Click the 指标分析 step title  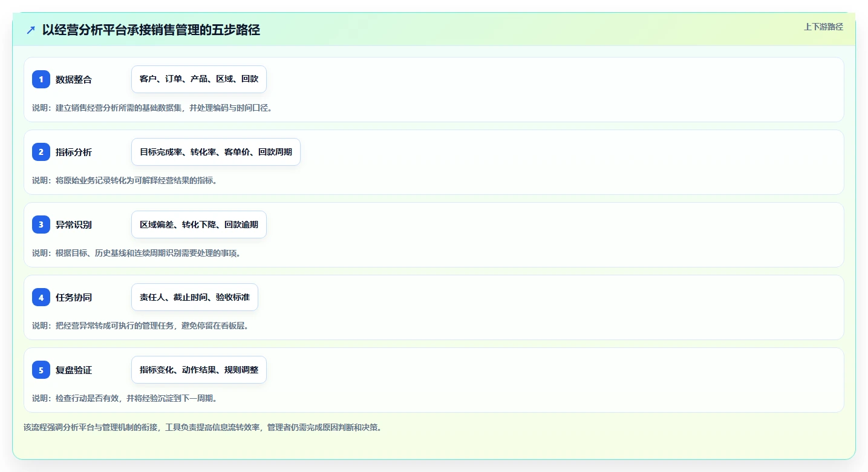(x=74, y=152)
